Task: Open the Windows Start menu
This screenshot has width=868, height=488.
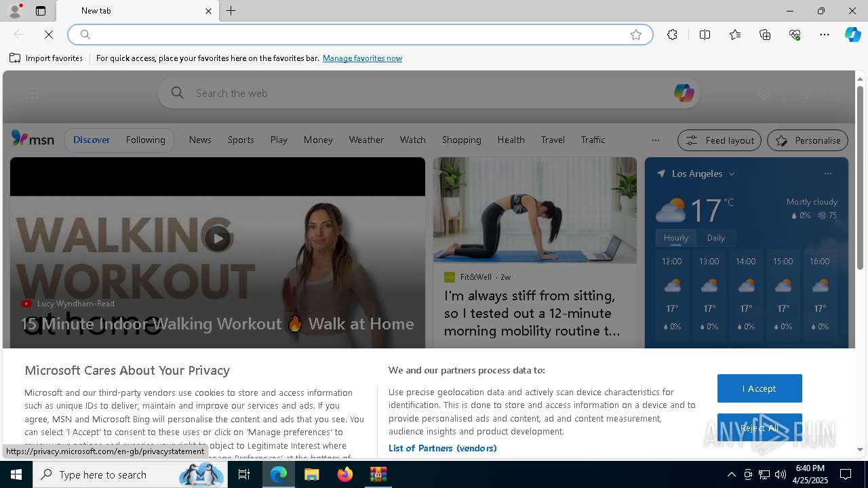Action: click(x=16, y=474)
